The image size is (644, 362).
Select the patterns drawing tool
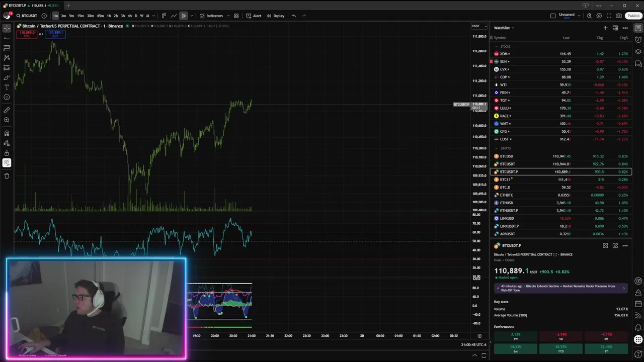click(x=7, y=58)
